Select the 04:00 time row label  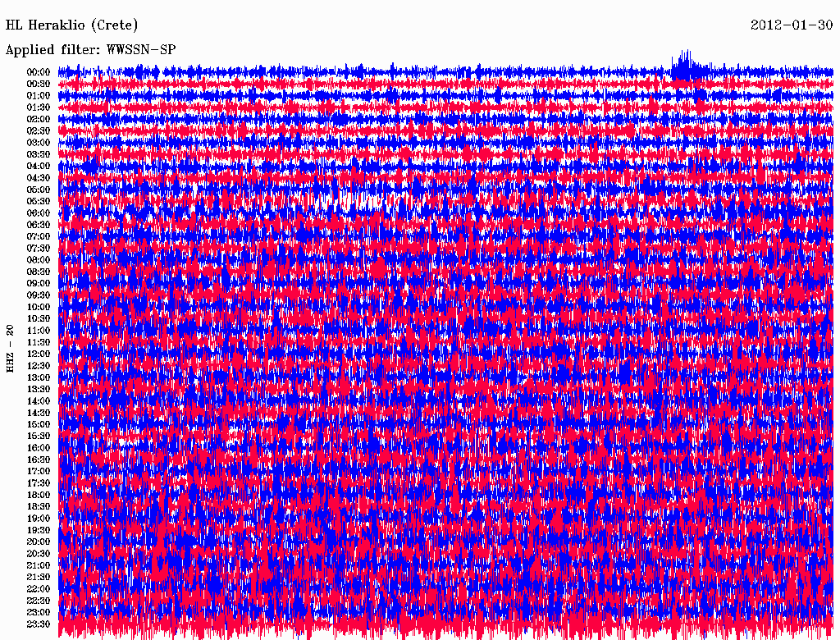(39, 167)
